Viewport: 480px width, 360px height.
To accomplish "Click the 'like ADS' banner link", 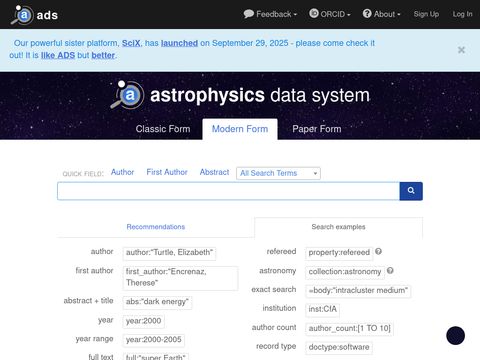I will [58, 55].
